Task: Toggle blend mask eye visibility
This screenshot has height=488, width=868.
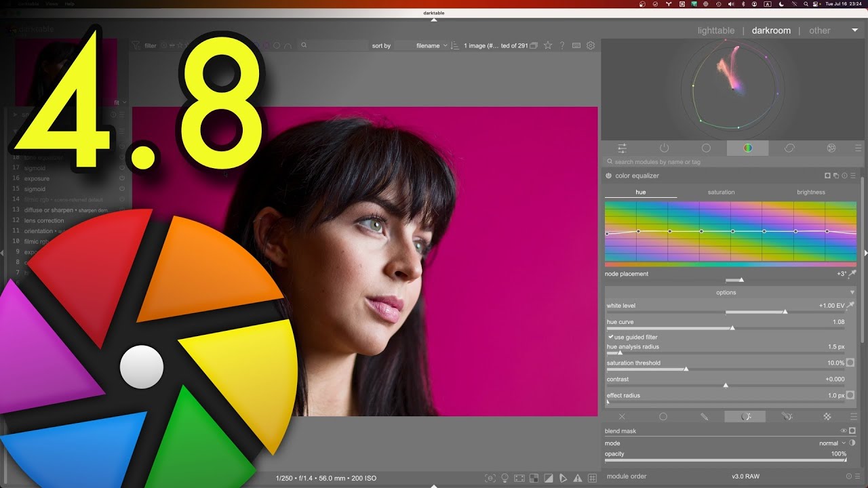Action: pyautogui.click(x=844, y=430)
